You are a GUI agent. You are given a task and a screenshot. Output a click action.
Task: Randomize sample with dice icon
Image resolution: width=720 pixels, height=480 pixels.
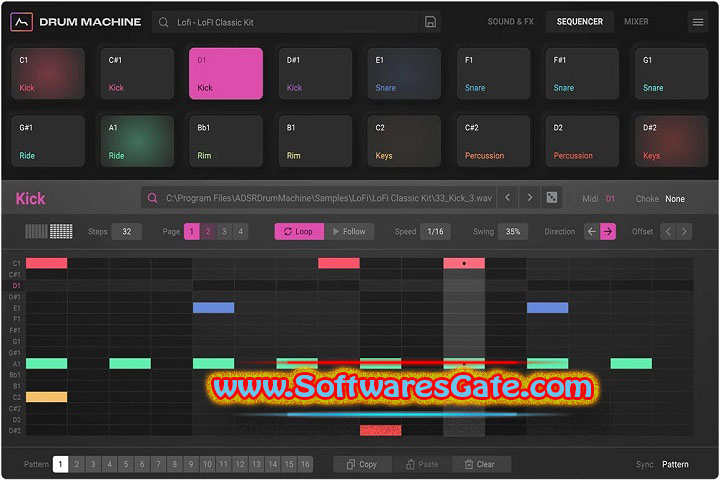[x=551, y=198]
